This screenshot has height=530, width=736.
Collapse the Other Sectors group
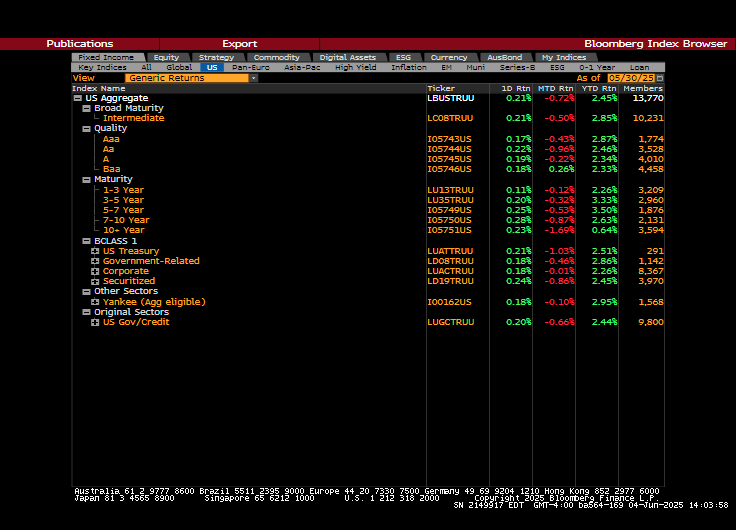(x=86, y=292)
